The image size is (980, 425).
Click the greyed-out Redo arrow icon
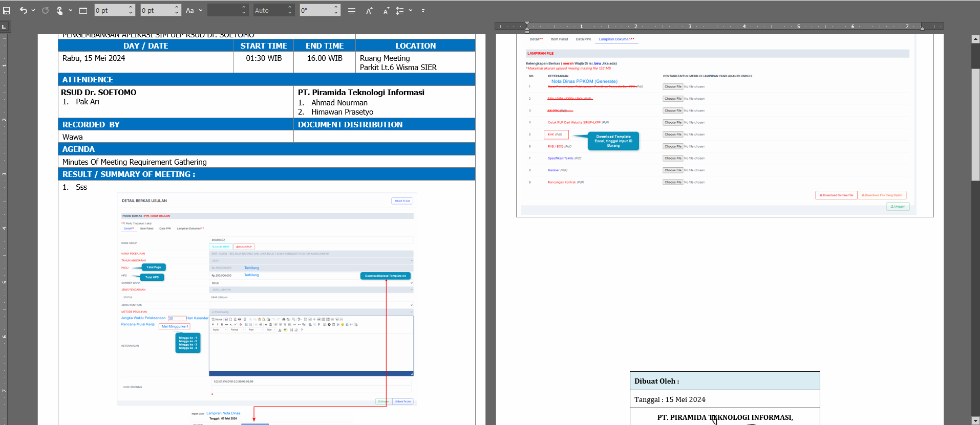pos(46,10)
